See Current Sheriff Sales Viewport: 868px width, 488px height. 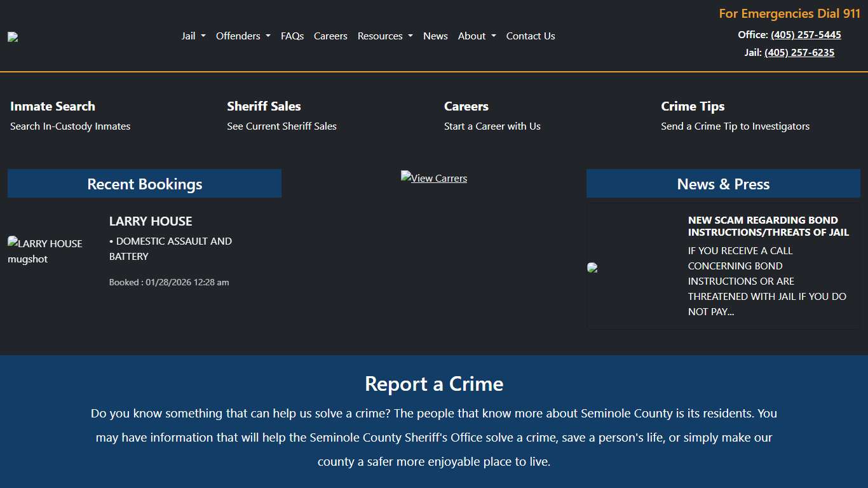[x=281, y=126]
